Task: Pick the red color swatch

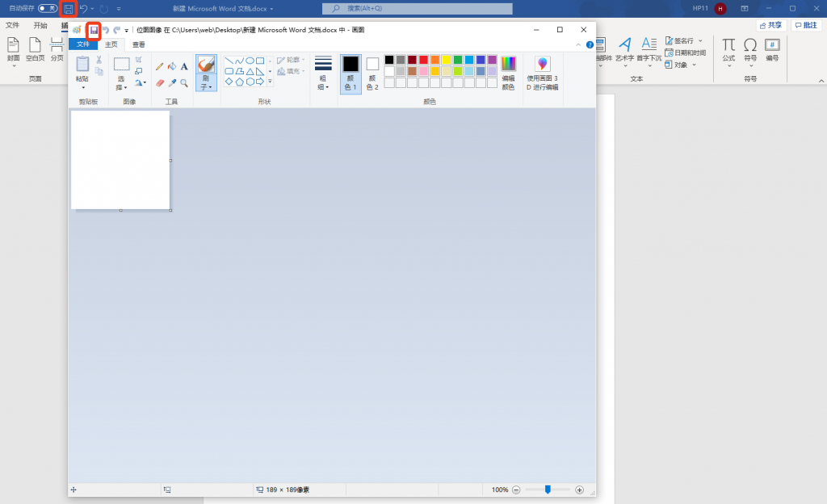Action: click(423, 60)
